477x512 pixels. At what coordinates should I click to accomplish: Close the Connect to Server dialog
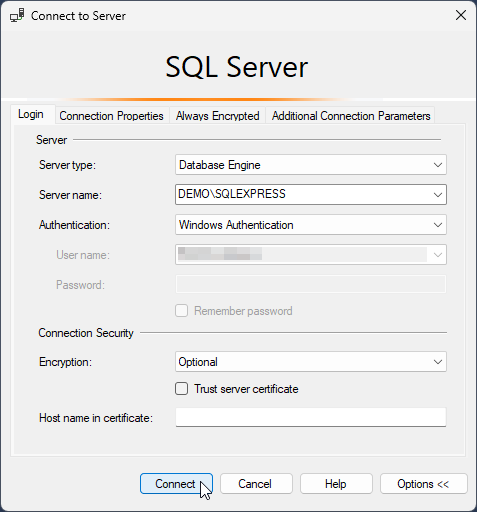pyautogui.click(x=461, y=15)
